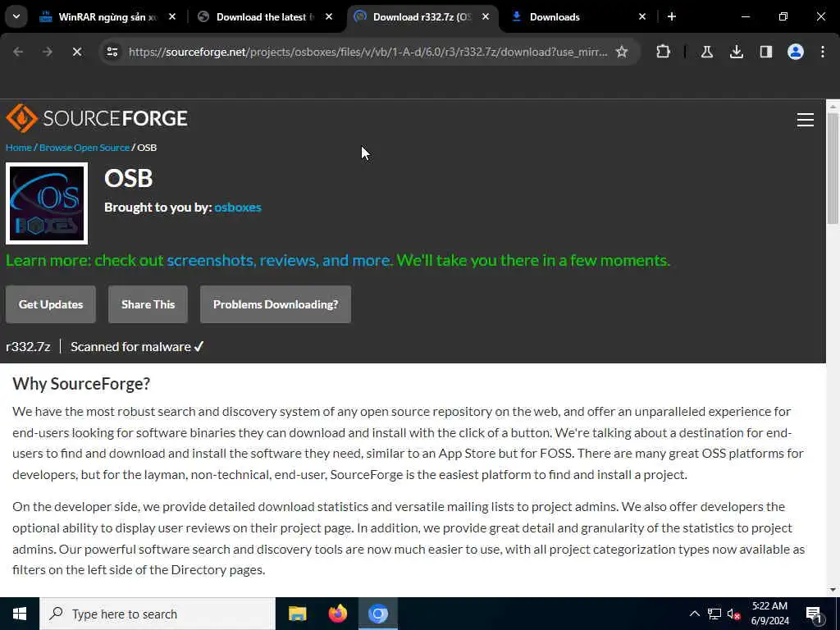Close the Downloads tab
The image size is (840, 630).
tap(642, 17)
